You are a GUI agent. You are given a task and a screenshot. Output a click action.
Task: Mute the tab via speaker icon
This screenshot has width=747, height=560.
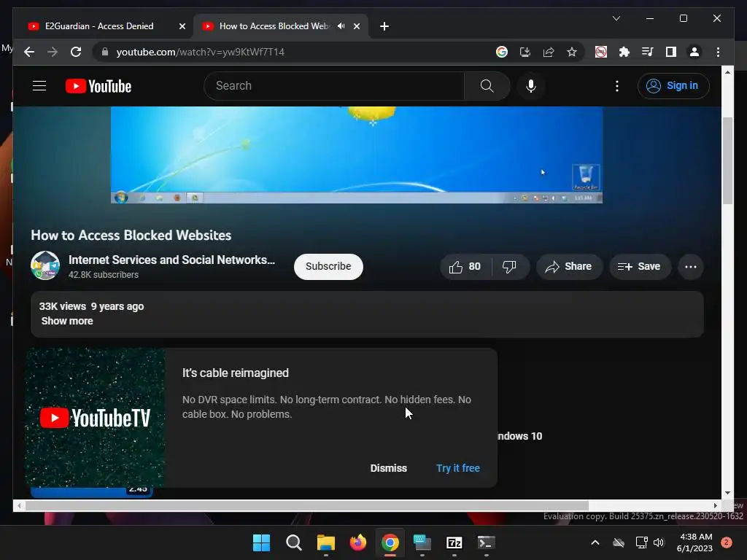point(341,26)
